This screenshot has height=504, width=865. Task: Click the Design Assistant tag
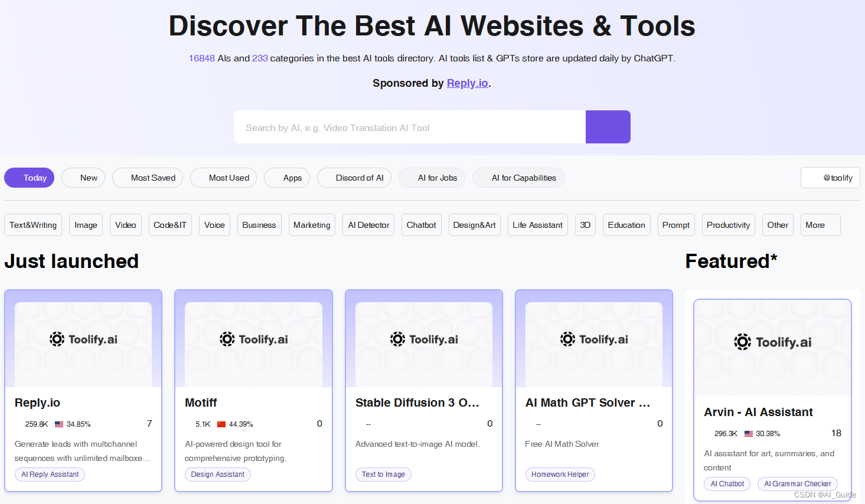[x=218, y=474]
